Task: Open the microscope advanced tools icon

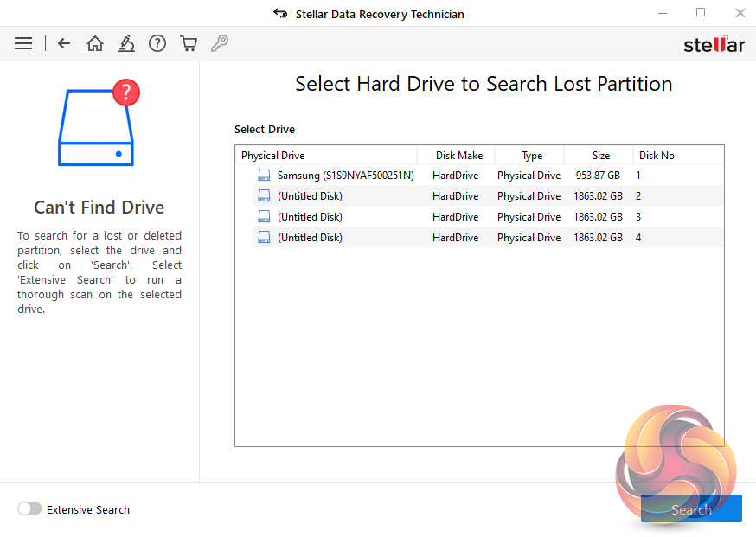Action: click(126, 43)
